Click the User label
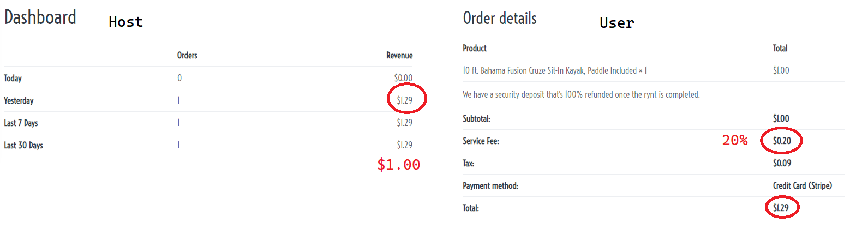Image resolution: width=868 pixels, height=228 pixels. pyautogui.click(x=617, y=23)
